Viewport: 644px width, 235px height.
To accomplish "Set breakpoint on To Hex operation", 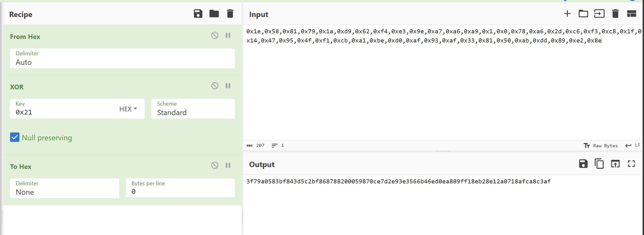I will 228,165.
